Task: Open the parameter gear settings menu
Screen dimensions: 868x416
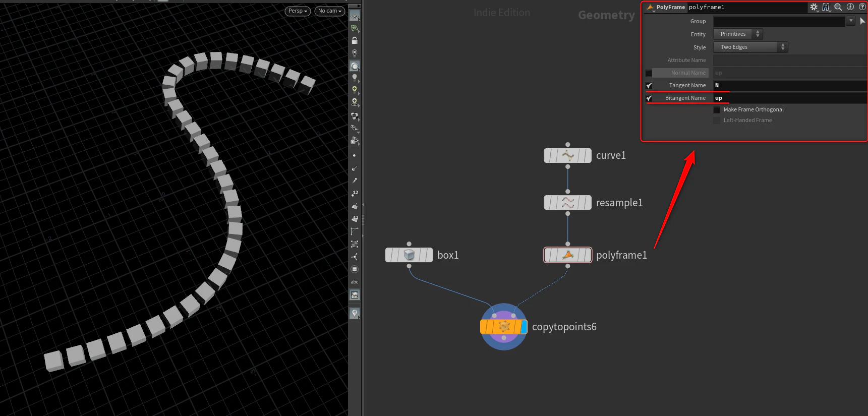Action: click(x=814, y=7)
